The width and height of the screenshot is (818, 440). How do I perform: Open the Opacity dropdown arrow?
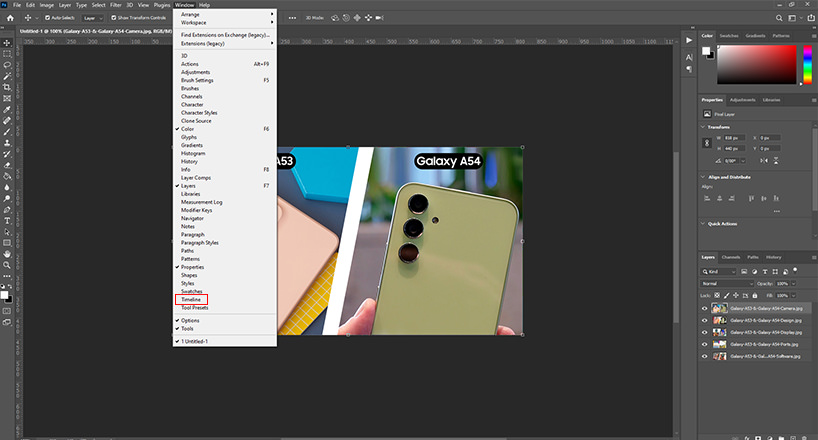[793, 283]
